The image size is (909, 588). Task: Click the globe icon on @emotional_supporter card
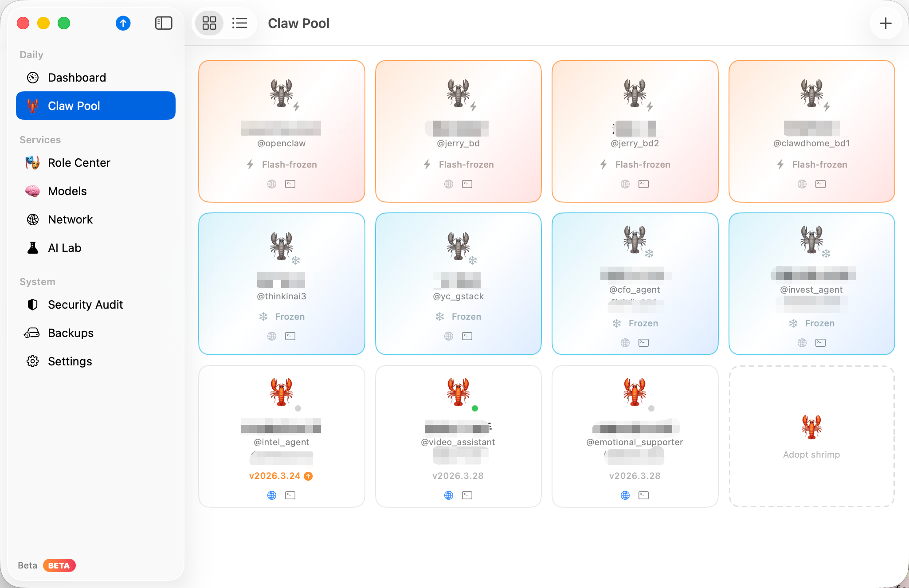[x=625, y=495]
